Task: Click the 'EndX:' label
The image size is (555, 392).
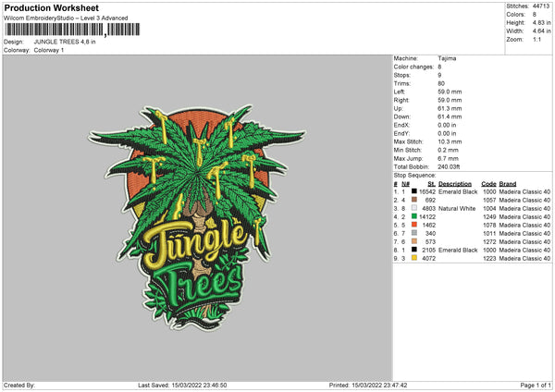Action: click(401, 125)
